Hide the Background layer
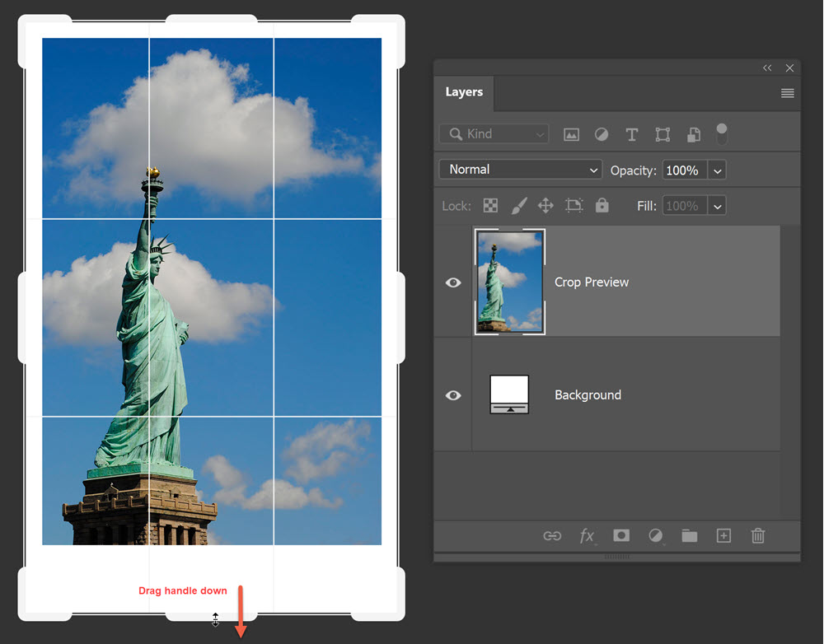This screenshot has width=824, height=644. point(453,395)
